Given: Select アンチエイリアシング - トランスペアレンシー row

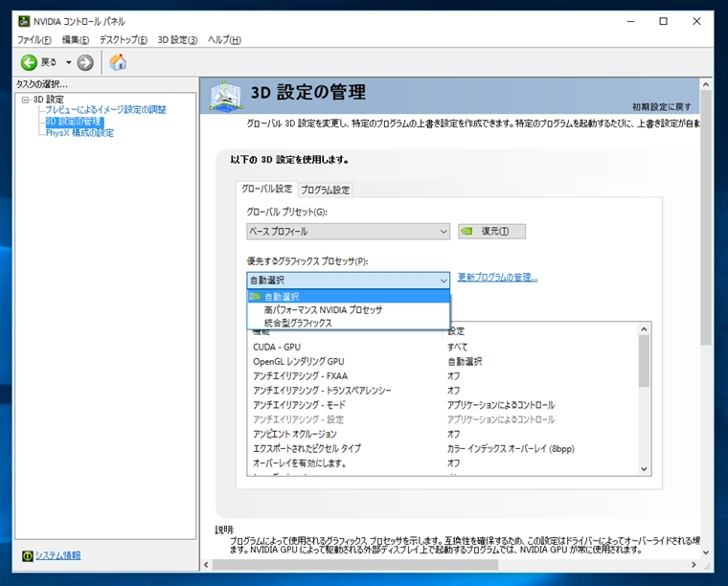Looking at the screenshot, I should pyautogui.click(x=444, y=391).
